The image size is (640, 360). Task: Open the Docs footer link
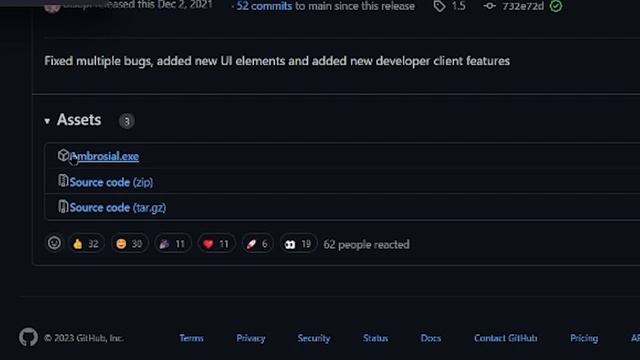click(431, 338)
